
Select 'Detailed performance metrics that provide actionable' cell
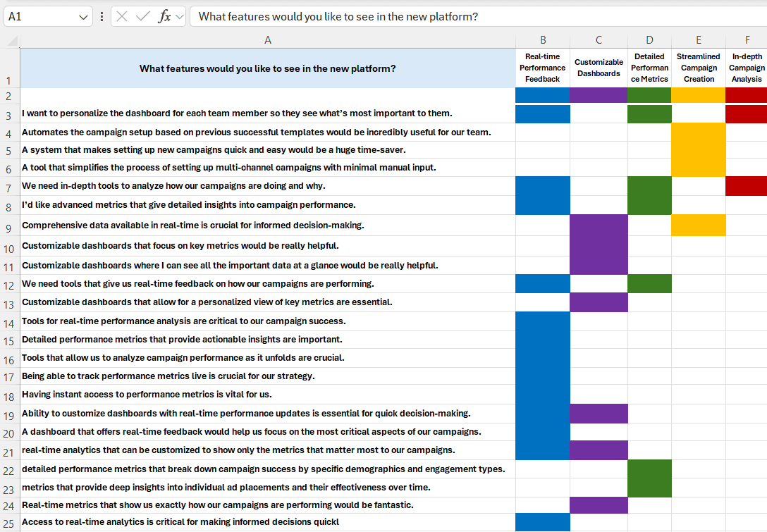pos(268,340)
